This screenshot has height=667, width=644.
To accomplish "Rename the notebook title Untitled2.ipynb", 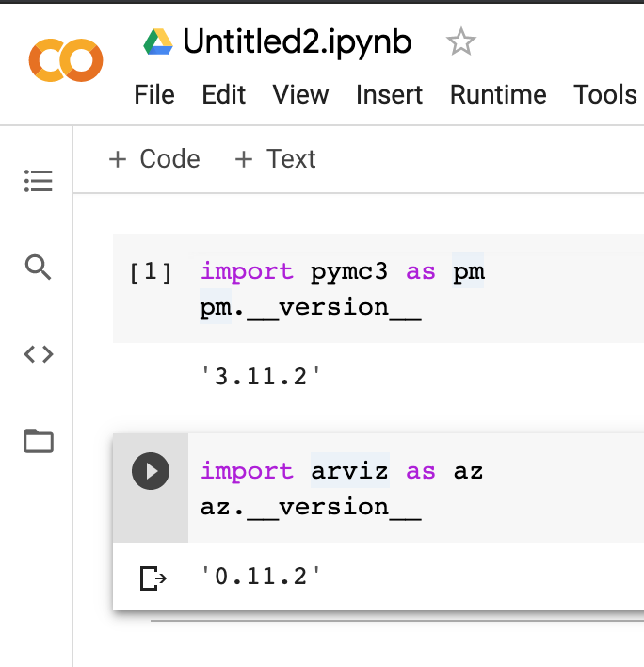I will pyautogui.click(x=298, y=41).
